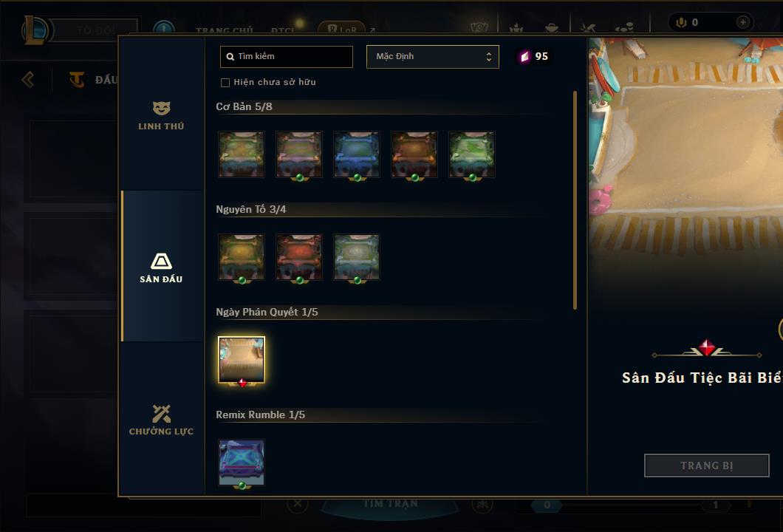783x532 pixels.
Task: Select the red arena in Nguyên Tố
Action: pyautogui.click(x=299, y=257)
